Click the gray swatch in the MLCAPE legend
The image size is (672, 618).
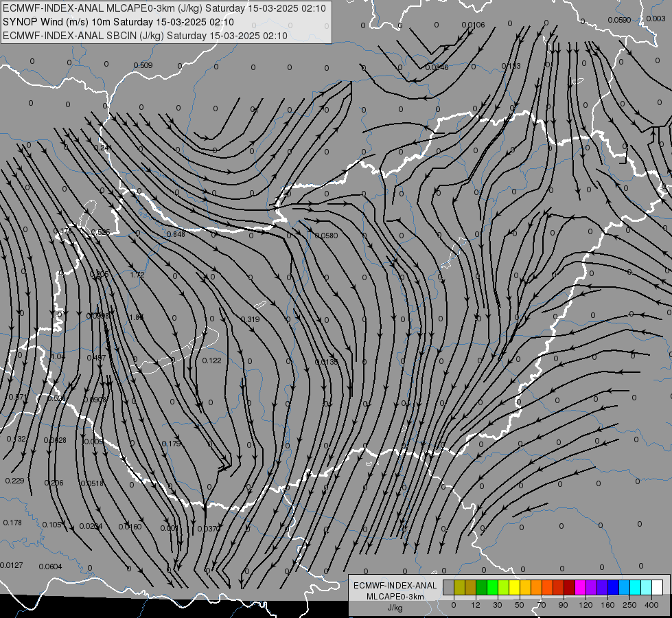click(449, 587)
